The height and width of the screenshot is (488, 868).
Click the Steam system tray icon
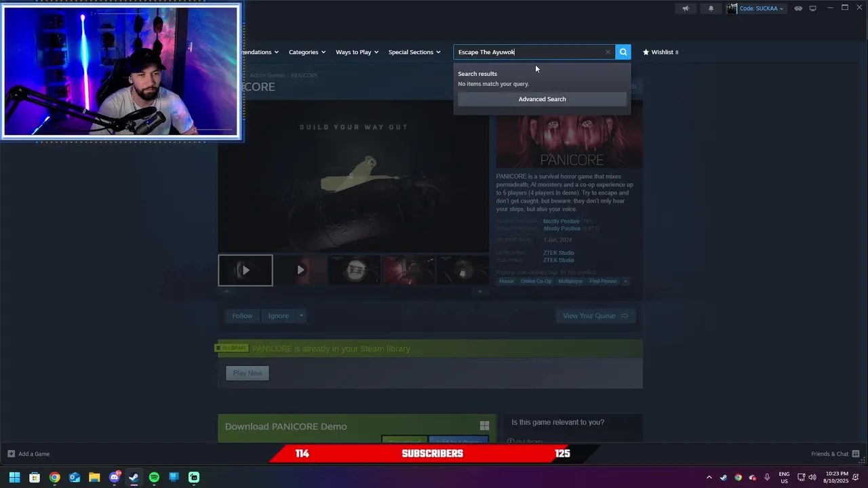pos(724,477)
